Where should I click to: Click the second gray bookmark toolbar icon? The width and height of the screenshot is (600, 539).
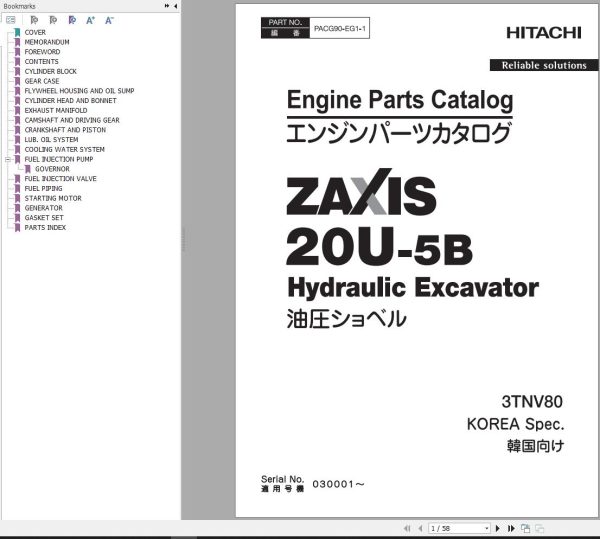point(53,20)
